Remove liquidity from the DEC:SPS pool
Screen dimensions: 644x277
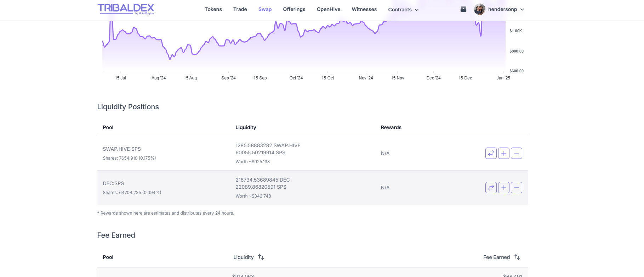coord(517,188)
